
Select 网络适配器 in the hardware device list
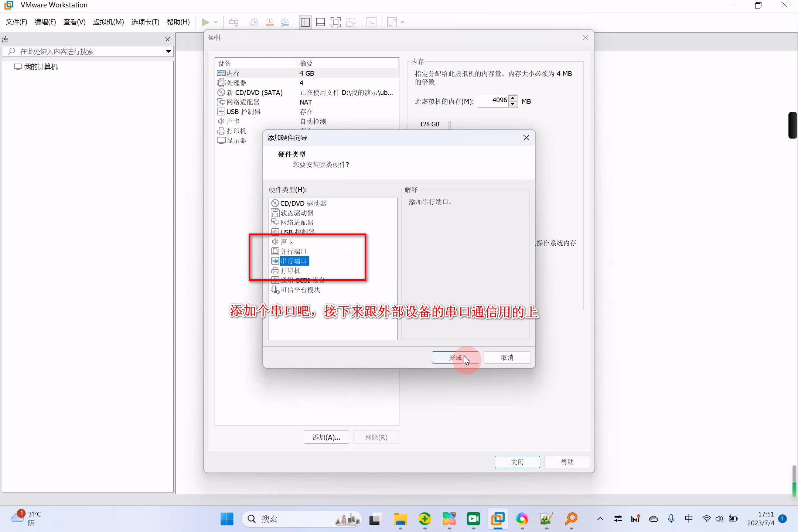[x=307, y=102]
